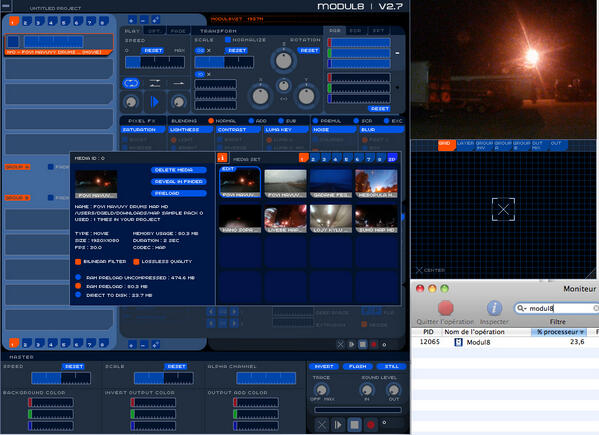
Task: Click Reveal in Finder button
Action: click(x=178, y=182)
